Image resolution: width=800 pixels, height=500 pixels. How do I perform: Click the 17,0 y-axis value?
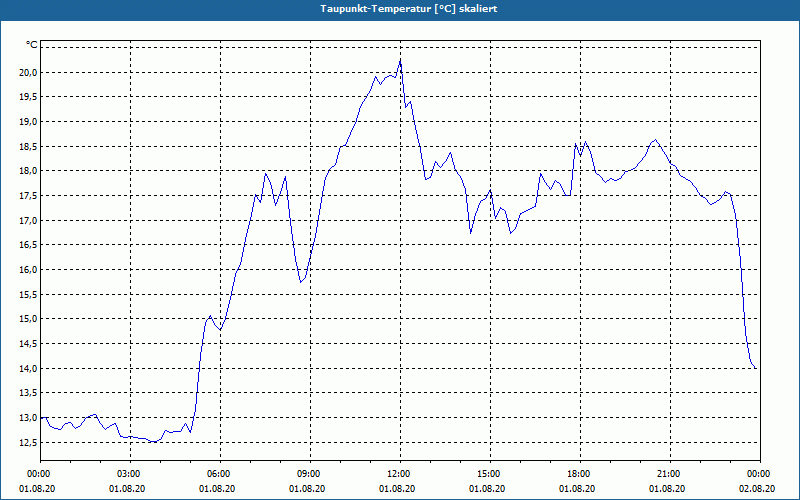[29, 220]
